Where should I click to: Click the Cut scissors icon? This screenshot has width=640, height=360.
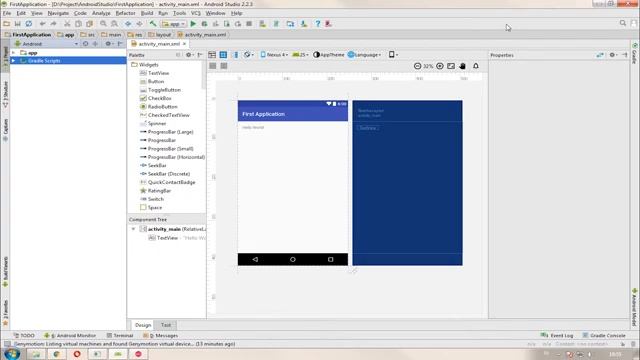point(67,24)
